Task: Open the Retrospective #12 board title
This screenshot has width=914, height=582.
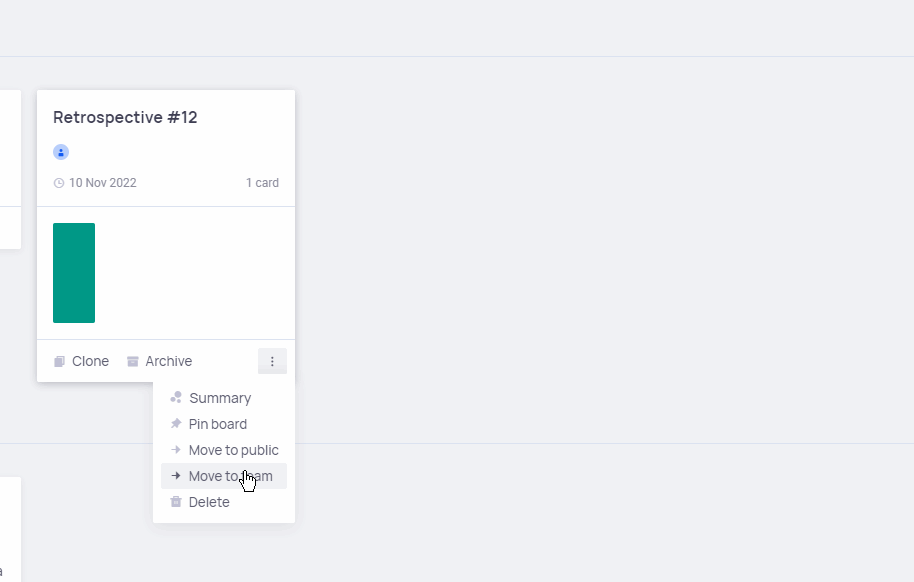Action: click(x=125, y=117)
